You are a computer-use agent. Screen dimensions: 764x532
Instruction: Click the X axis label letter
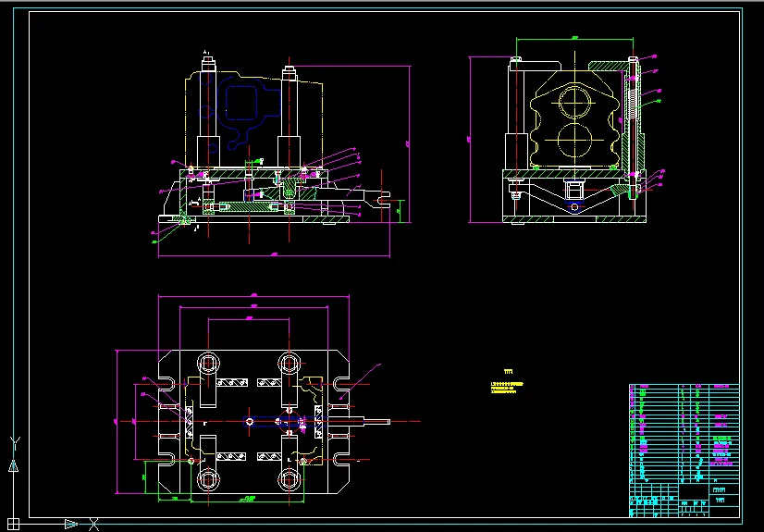click(94, 525)
